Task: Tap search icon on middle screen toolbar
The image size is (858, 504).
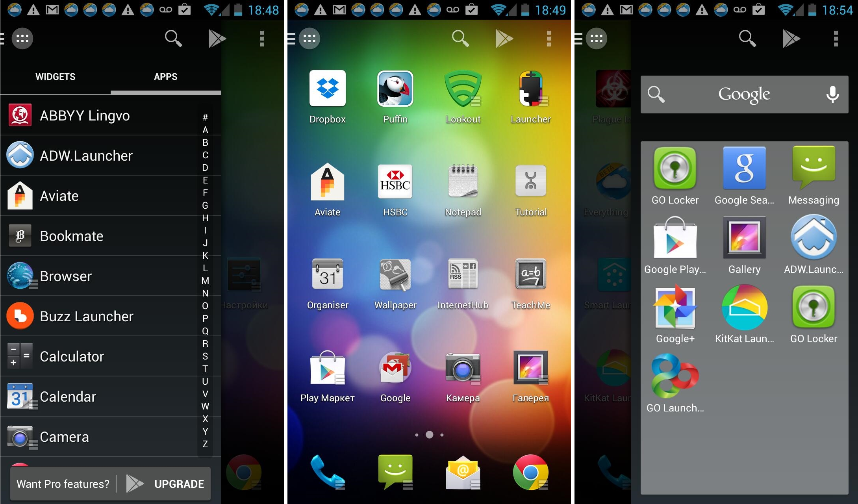Action: pos(460,38)
